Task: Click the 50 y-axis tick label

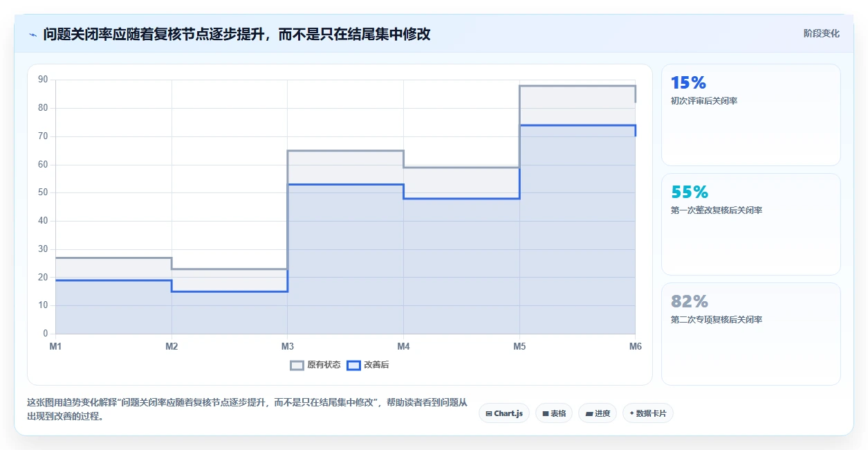Action: click(43, 192)
